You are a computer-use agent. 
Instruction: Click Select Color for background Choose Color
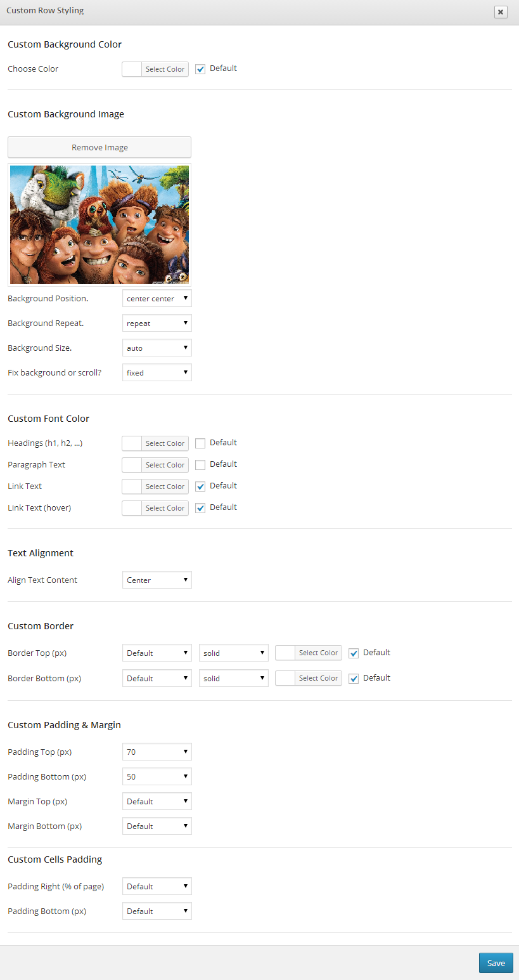click(x=164, y=69)
